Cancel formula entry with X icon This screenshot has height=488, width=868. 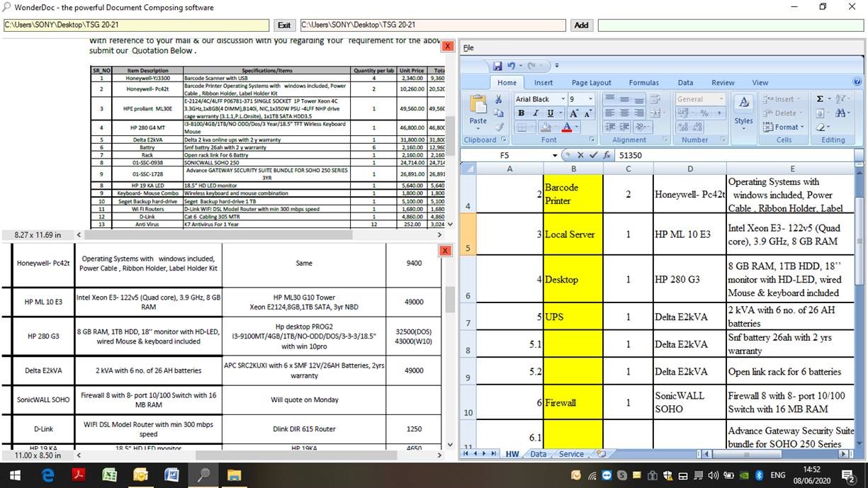(580, 155)
